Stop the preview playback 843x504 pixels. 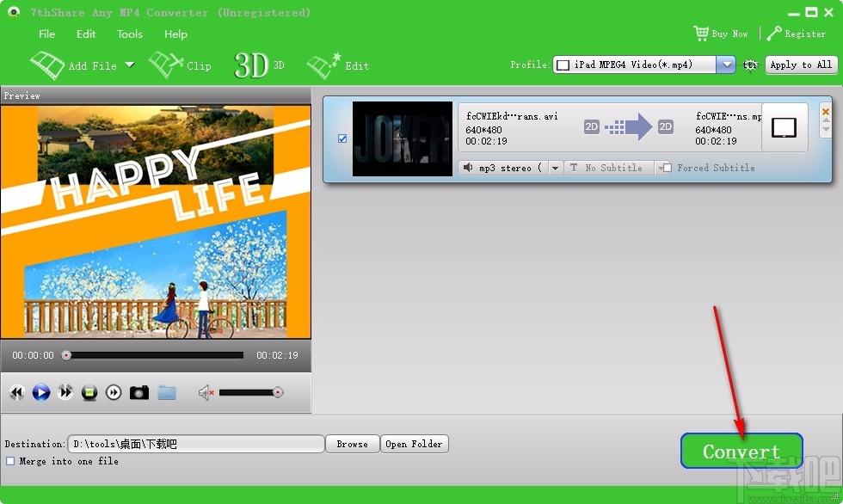tap(89, 393)
